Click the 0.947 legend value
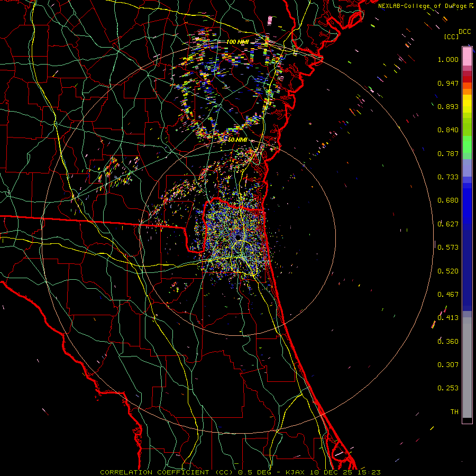Viewport: 476px width, 476px height. tap(448, 83)
